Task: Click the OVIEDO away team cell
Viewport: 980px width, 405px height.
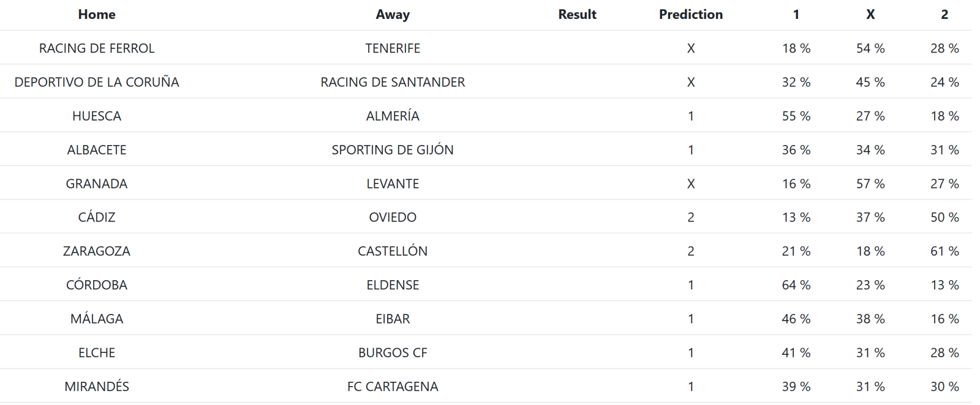Action: click(393, 217)
